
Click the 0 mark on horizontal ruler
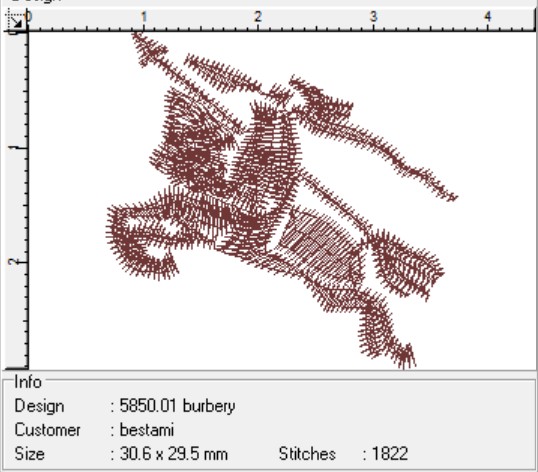(x=29, y=16)
